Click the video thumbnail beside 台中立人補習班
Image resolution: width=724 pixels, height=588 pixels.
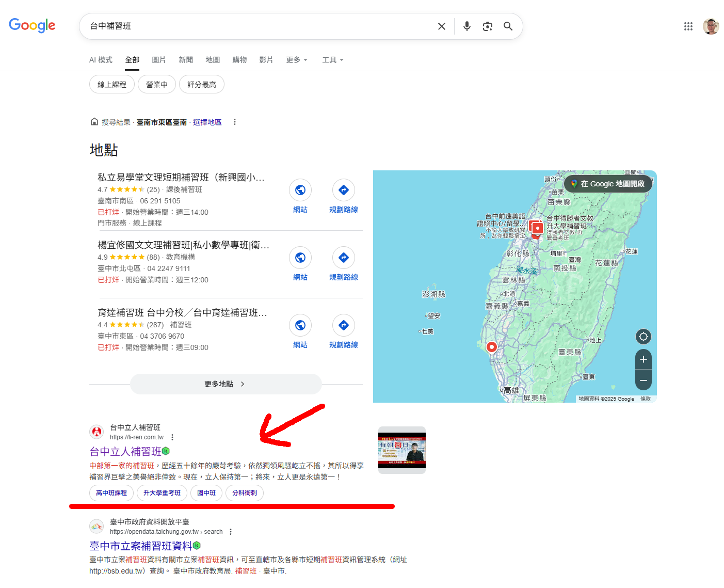(x=402, y=450)
